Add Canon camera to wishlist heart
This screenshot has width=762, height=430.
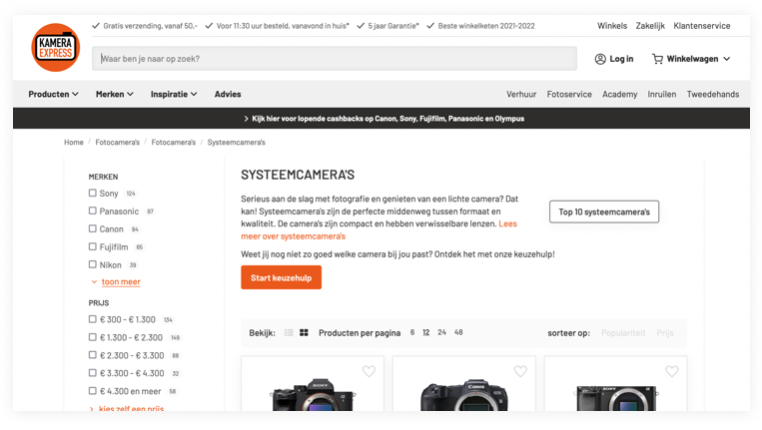pos(520,371)
